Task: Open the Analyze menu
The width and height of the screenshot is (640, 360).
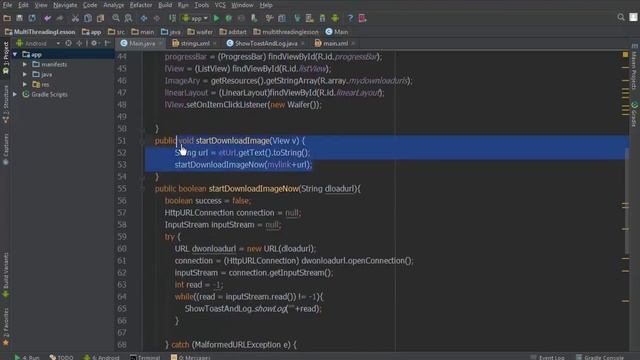Action: 113,5
